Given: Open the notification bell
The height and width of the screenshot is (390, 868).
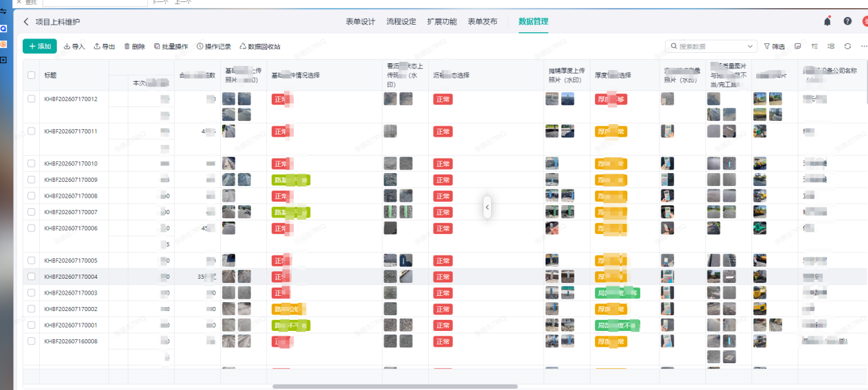Looking at the screenshot, I should tap(828, 21).
